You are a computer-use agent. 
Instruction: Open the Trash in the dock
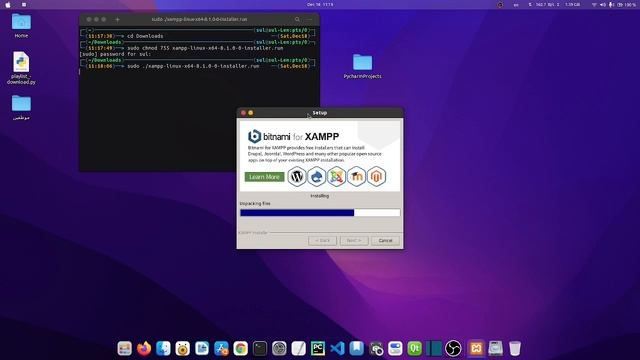click(515, 349)
